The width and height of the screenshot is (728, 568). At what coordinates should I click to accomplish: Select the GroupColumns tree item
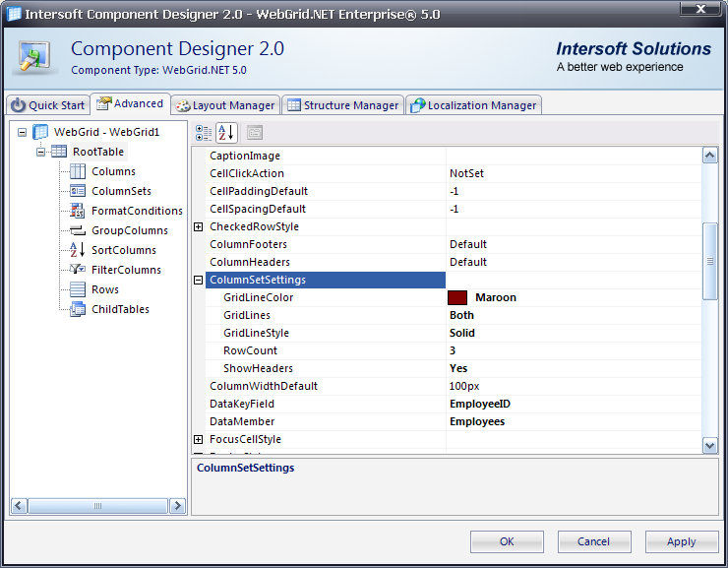point(130,230)
